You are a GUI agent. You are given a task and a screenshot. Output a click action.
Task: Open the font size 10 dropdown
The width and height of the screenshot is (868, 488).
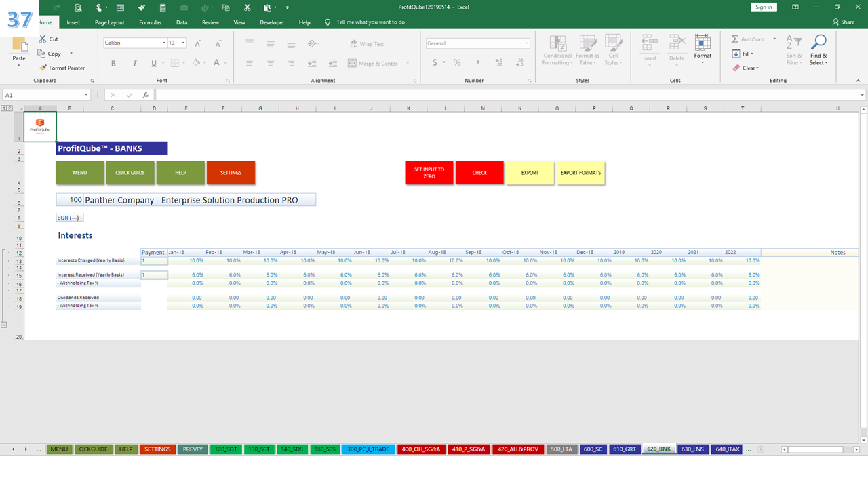point(183,43)
